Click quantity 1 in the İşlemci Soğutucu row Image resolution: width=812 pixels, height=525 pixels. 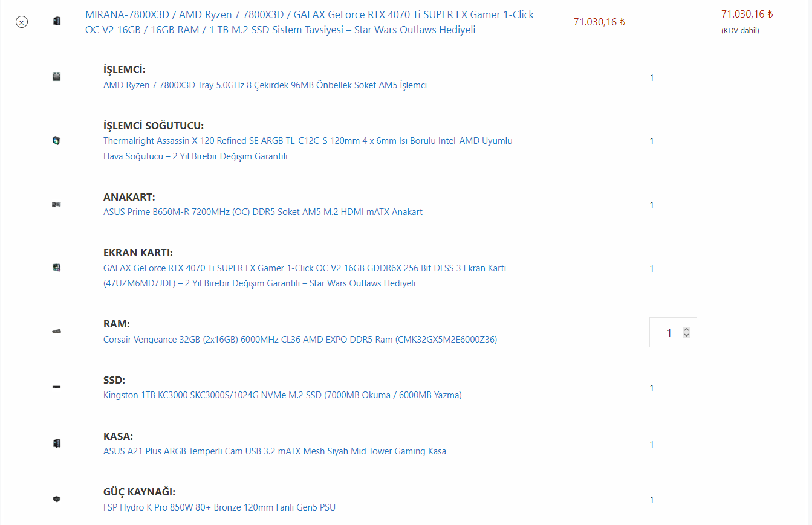[652, 141]
